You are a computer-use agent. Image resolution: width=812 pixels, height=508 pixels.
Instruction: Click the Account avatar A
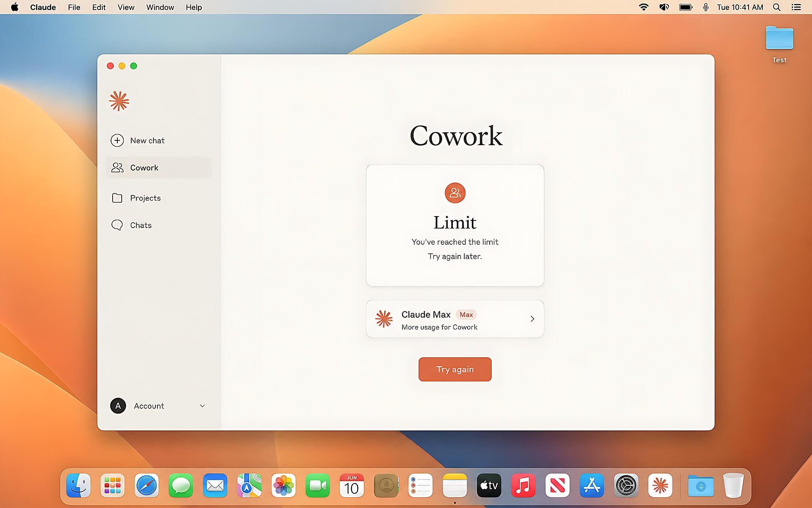pos(118,406)
